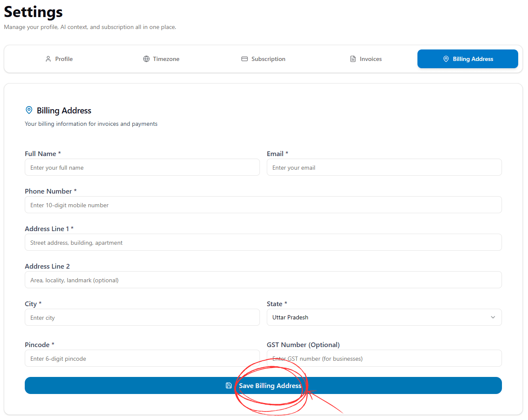This screenshot has height=420, width=528.
Task: Open the Subscription tab
Action: tap(263, 59)
